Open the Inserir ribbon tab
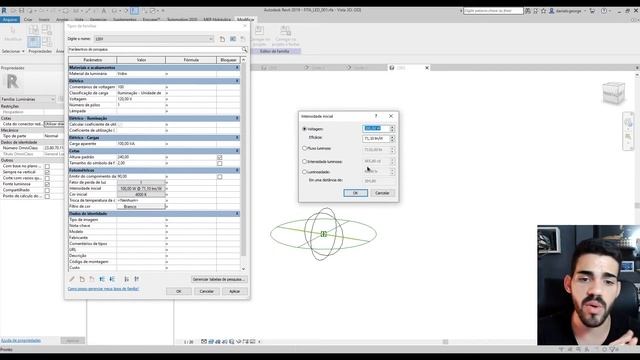This screenshot has width=640, height=360. 44,20
